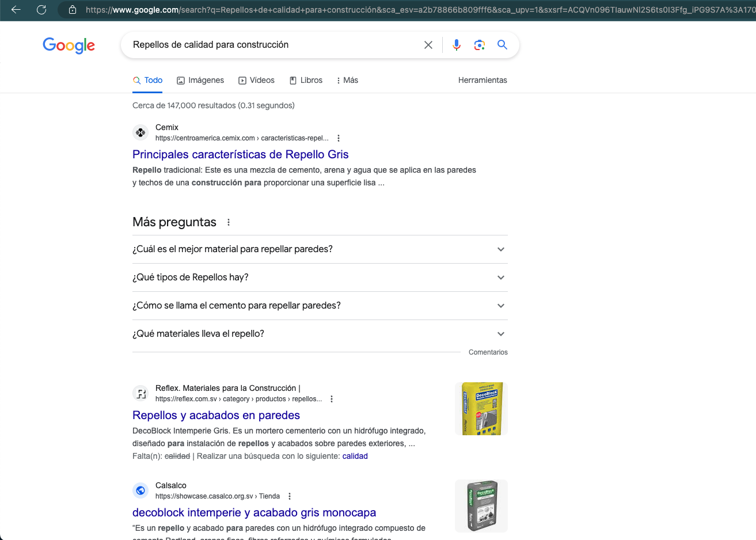This screenshot has width=756, height=540.
Task: Open the yellow DecoBlock product thumbnail
Action: tap(481, 409)
